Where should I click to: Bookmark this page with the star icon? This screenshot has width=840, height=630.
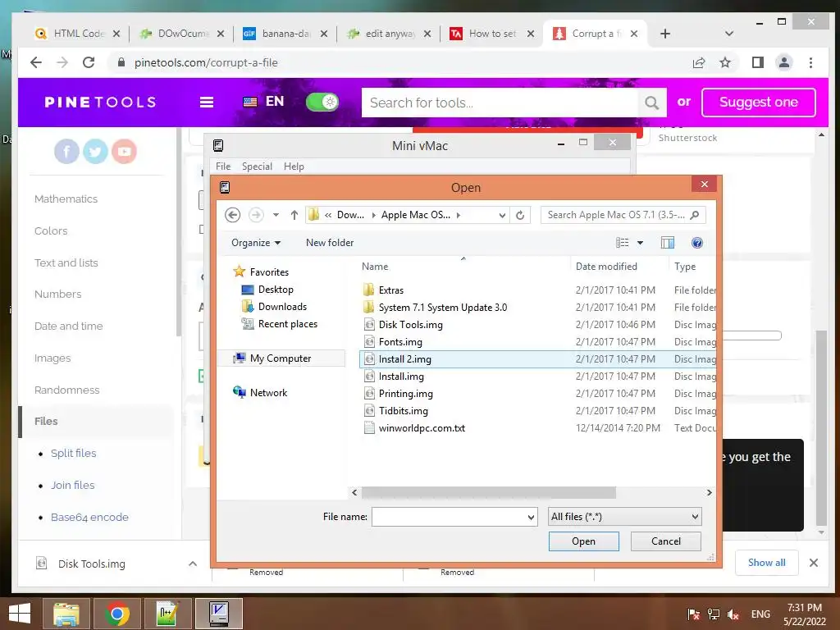pos(725,62)
